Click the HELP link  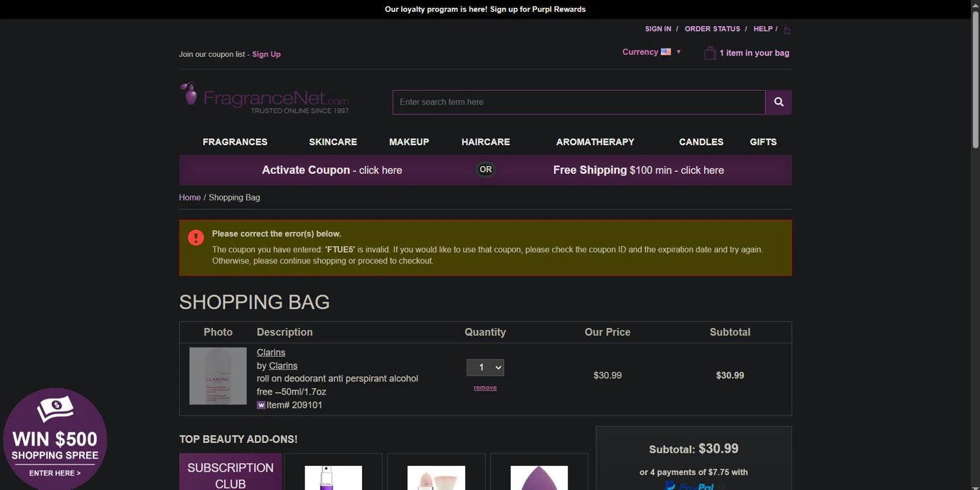(763, 29)
